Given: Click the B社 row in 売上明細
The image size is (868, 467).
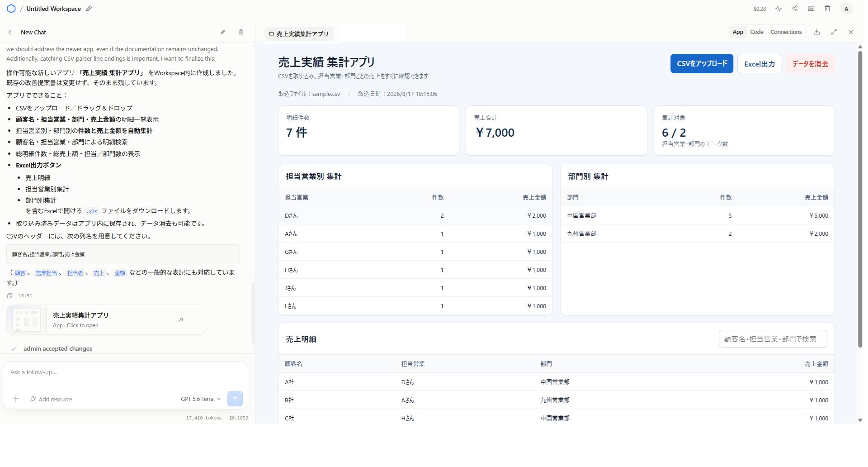Looking at the screenshot, I should pos(556,400).
